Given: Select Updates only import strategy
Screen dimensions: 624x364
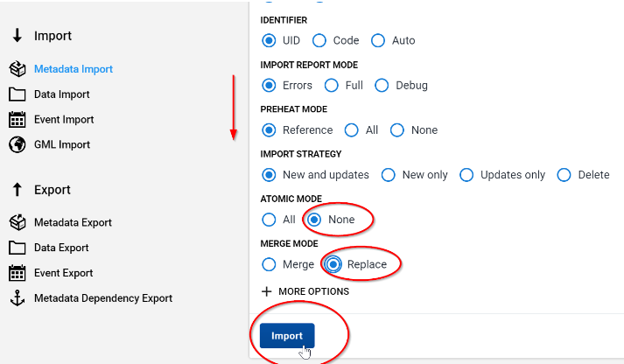Looking at the screenshot, I should [x=466, y=175].
